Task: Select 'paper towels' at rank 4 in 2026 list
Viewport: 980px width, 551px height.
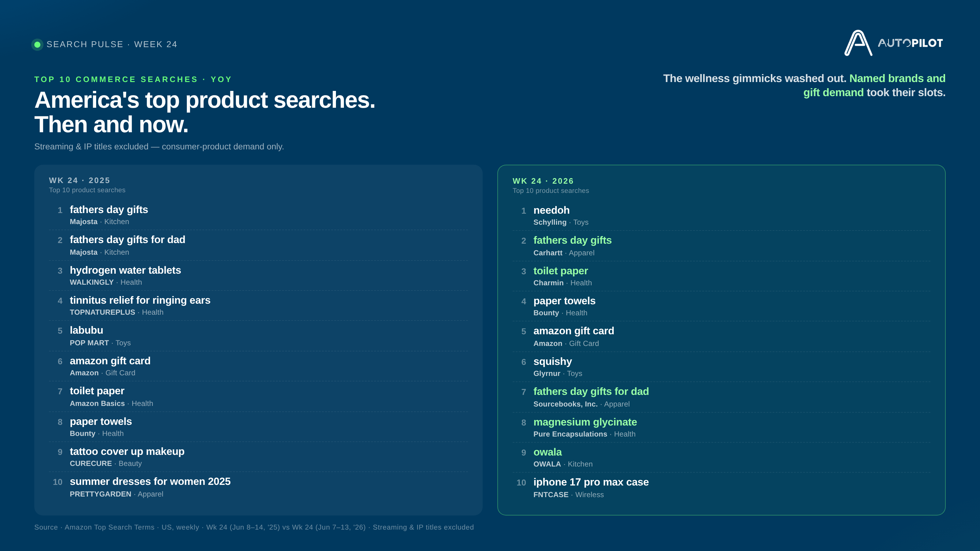Action: [x=564, y=301]
